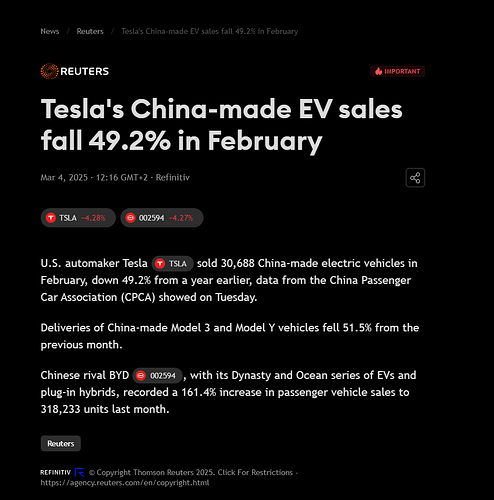The image size is (494, 500).
Task: Click the blue Refinitiv logo mark
Action: click(79, 472)
